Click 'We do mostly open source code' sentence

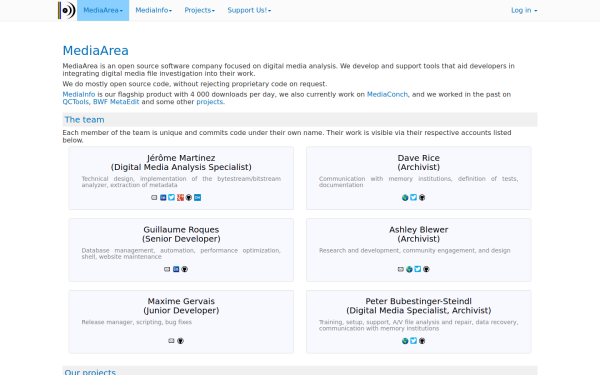point(195,84)
